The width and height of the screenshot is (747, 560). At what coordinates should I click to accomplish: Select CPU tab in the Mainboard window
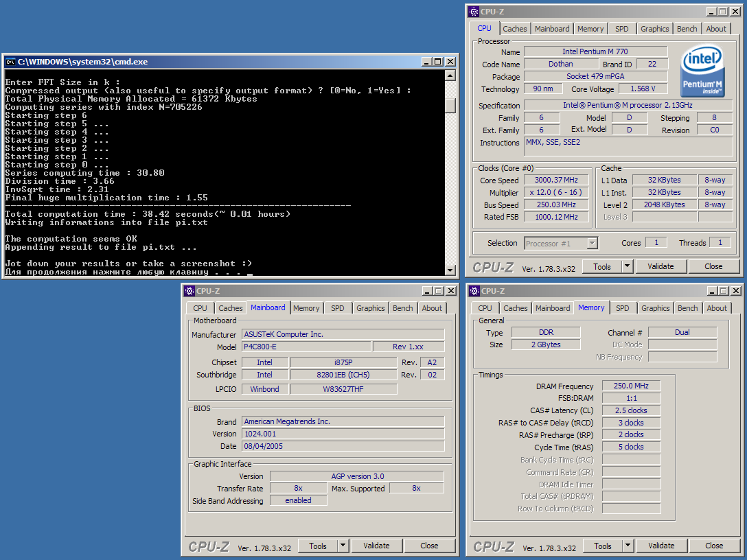(x=200, y=308)
